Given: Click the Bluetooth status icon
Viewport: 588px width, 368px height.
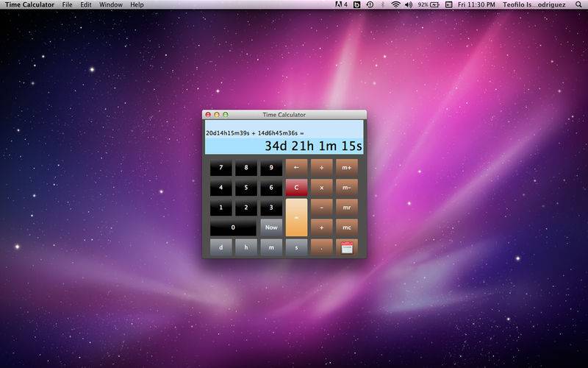Looking at the screenshot, I should (382, 4).
